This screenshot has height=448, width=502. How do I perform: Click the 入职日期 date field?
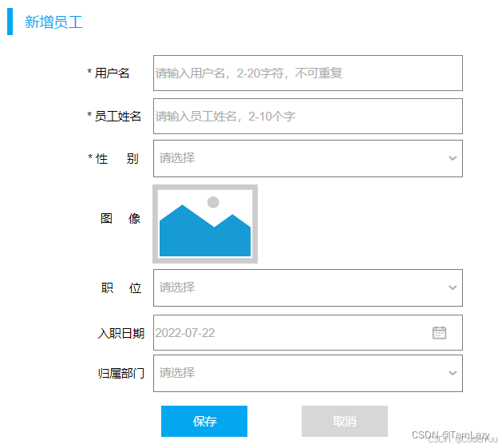[x=308, y=333]
